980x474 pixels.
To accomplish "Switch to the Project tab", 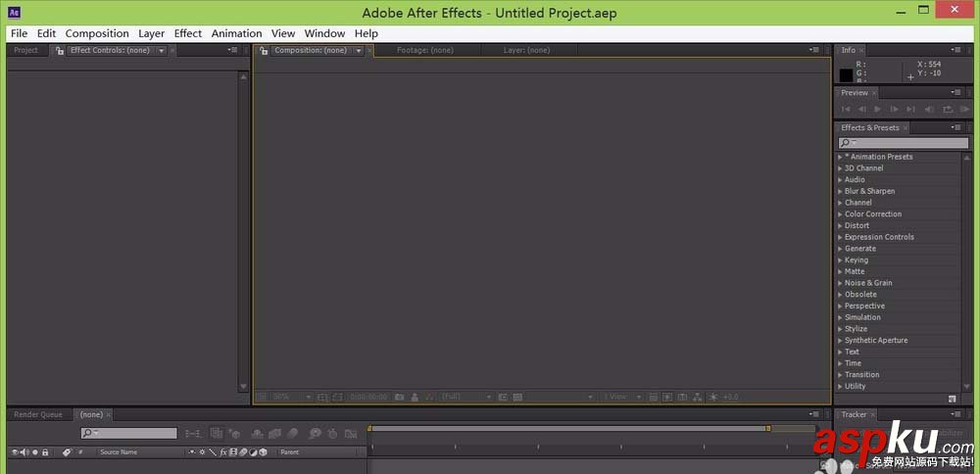I will pyautogui.click(x=25, y=51).
